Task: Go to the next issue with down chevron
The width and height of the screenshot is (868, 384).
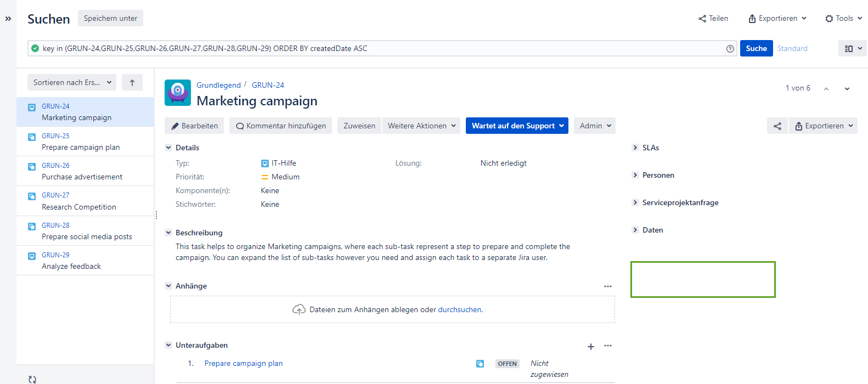Action: pyautogui.click(x=847, y=89)
